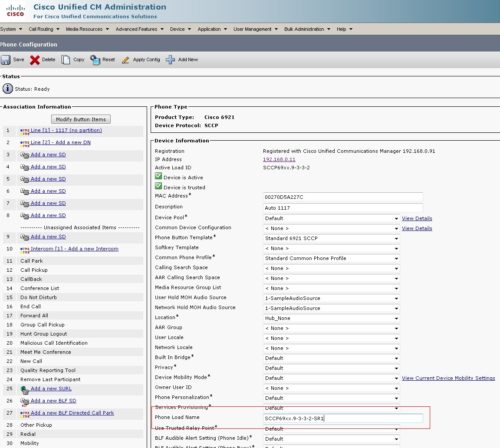
Task: Click Add a new BLF Directed Call Park
Action: point(72,413)
